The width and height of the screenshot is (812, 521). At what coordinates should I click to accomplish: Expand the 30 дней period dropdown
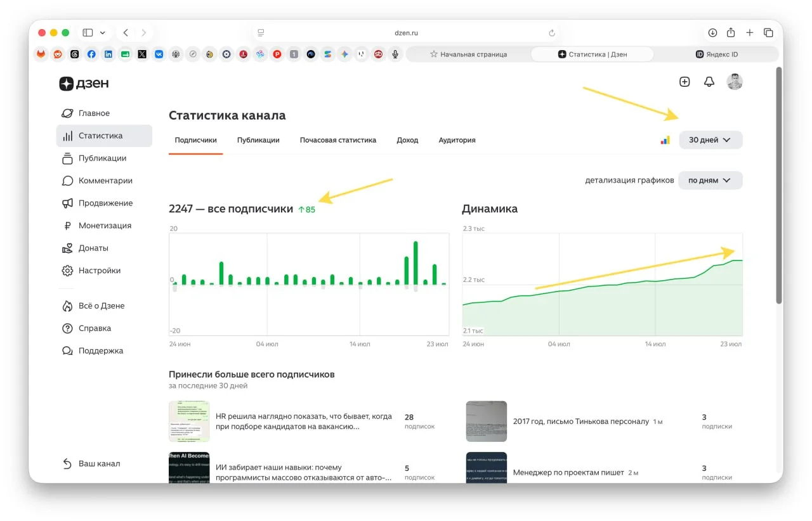tap(710, 140)
